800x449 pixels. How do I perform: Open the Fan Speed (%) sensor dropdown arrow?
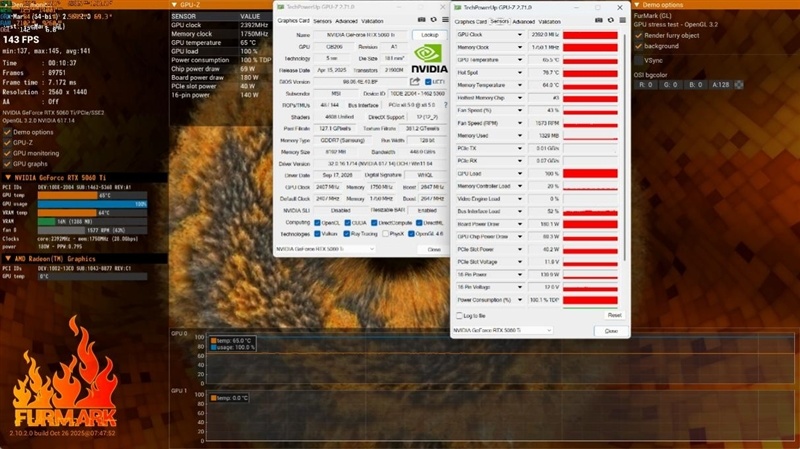519,111
